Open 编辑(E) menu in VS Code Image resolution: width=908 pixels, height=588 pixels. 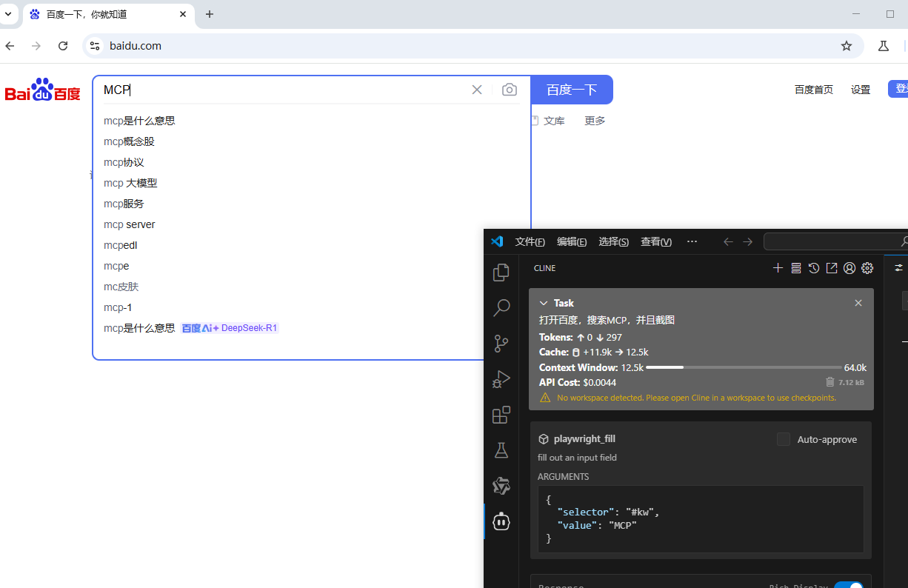click(572, 241)
